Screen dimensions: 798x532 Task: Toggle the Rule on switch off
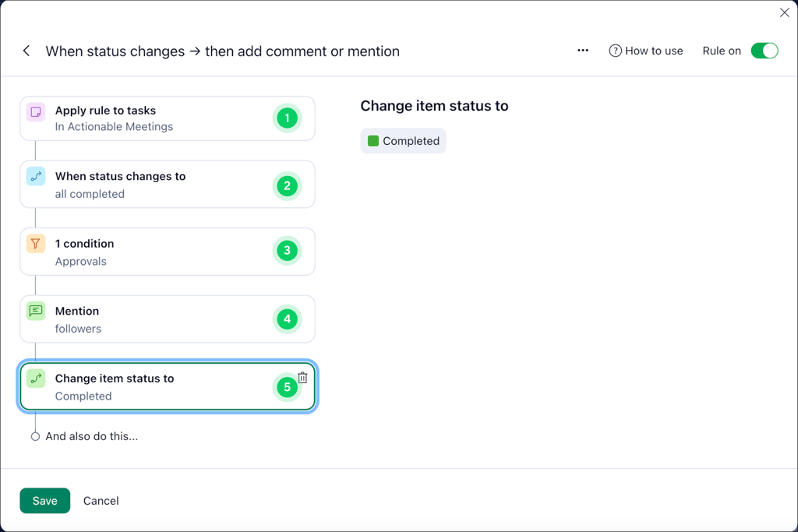(x=764, y=50)
